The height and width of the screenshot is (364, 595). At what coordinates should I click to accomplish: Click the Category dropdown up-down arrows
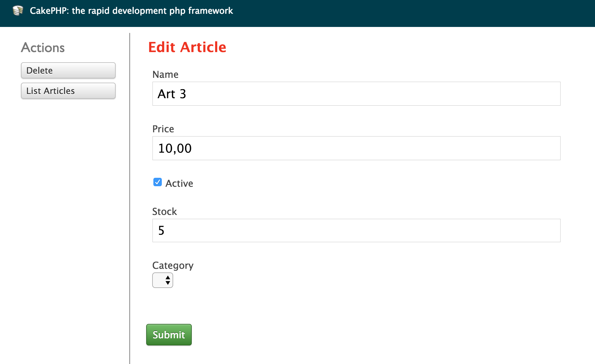click(168, 280)
